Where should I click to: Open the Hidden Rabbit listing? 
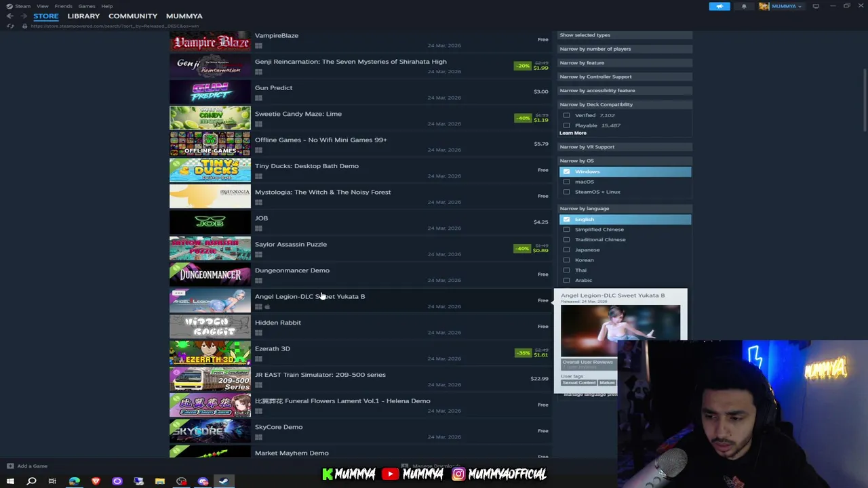pos(361,327)
